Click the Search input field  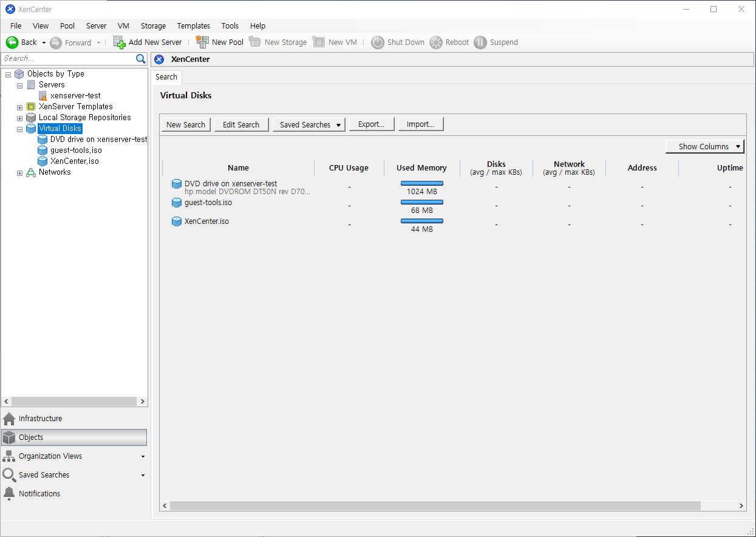[69, 59]
